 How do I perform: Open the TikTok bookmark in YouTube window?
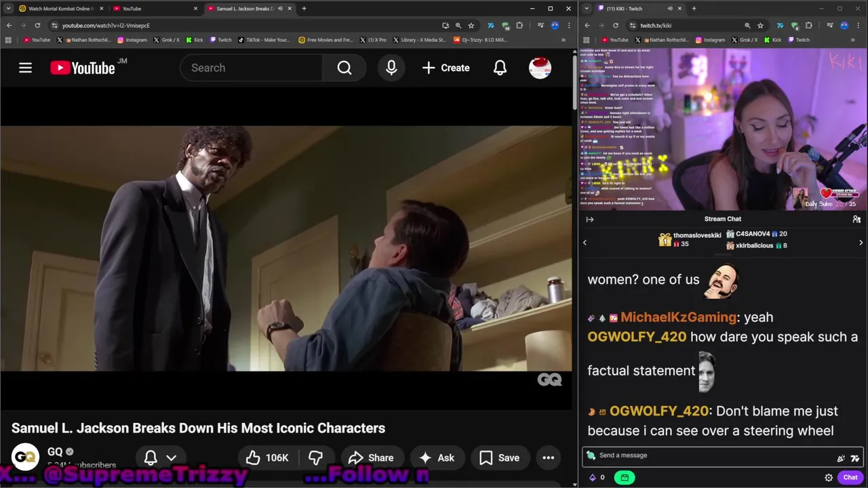click(263, 40)
